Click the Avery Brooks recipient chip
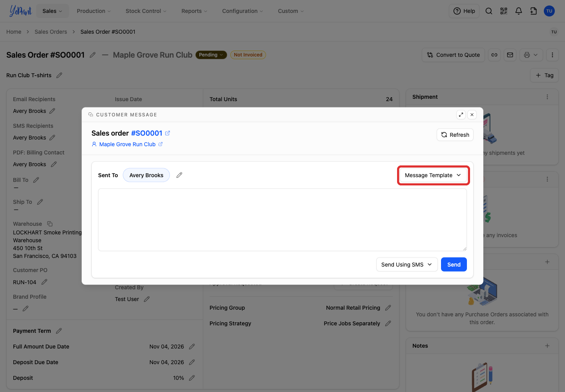565x392 pixels. (x=146, y=175)
